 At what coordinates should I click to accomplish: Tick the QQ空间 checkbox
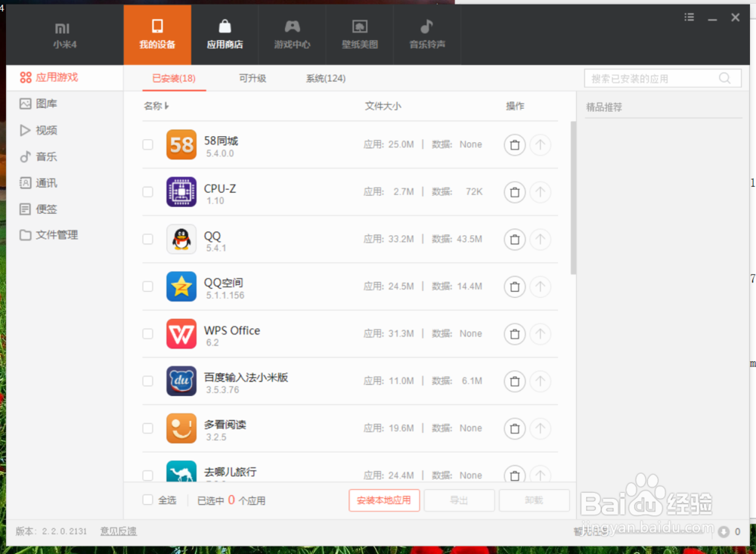point(148,286)
